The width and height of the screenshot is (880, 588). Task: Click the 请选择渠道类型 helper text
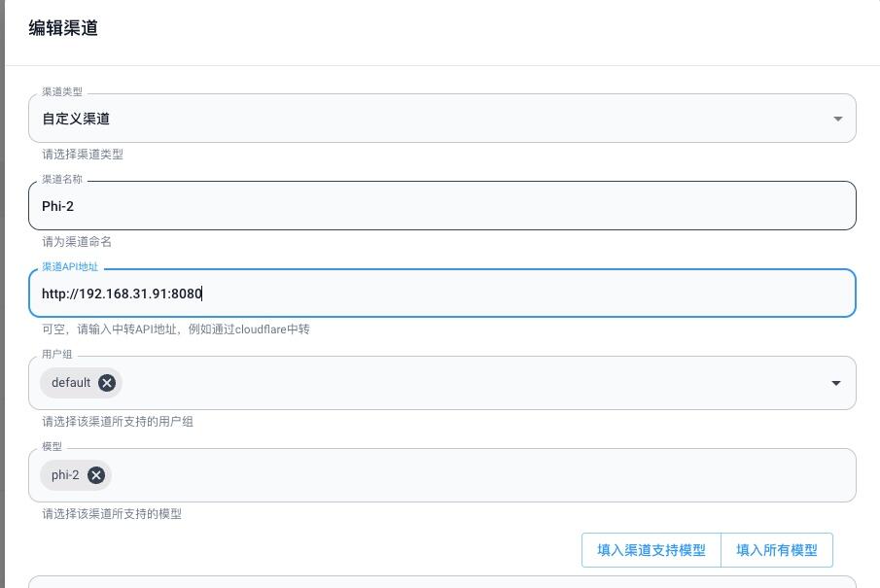click(x=83, y=155)
